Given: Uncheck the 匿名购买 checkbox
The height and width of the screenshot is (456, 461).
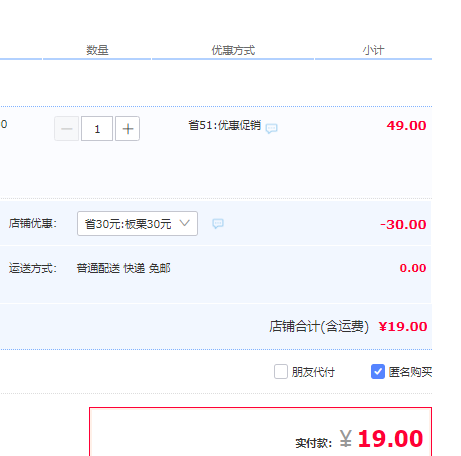Looking at the screenshot, I should point(378,371).
